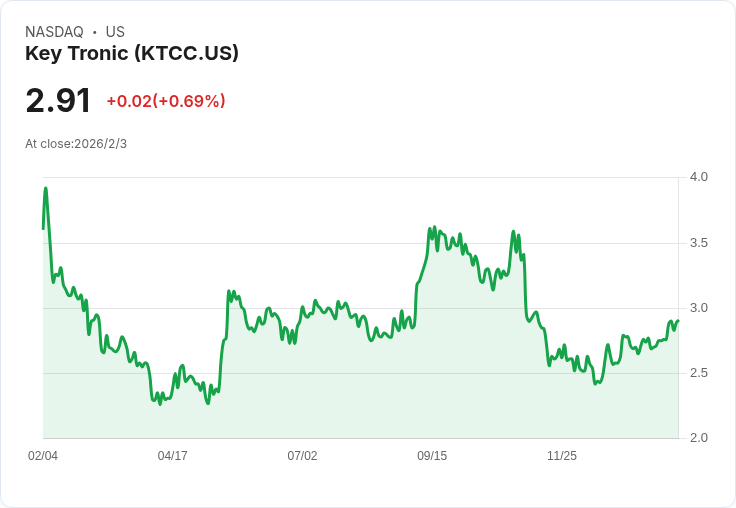Open the Key Tronic (KTCC.US) title
Viewport: 736px width, 508px height.
click(x=132, y=54)
